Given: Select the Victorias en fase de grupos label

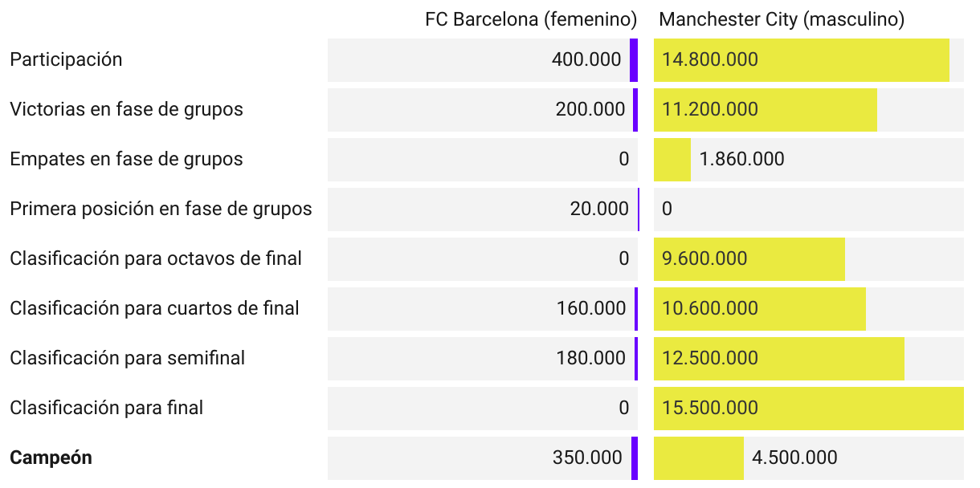Looking at the screenshot, I should pyautogui.click(x=126, y=109).
